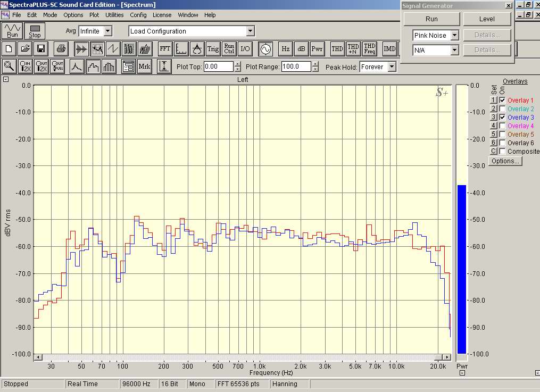Collapse plot with top-left minus box
540x392 pixels.
click(5, 79)
